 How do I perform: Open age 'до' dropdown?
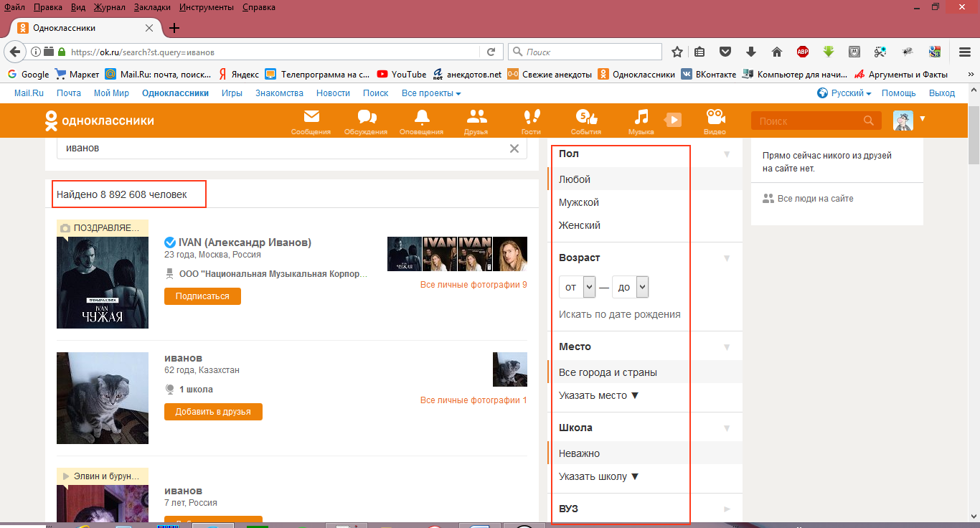(631, 287)
